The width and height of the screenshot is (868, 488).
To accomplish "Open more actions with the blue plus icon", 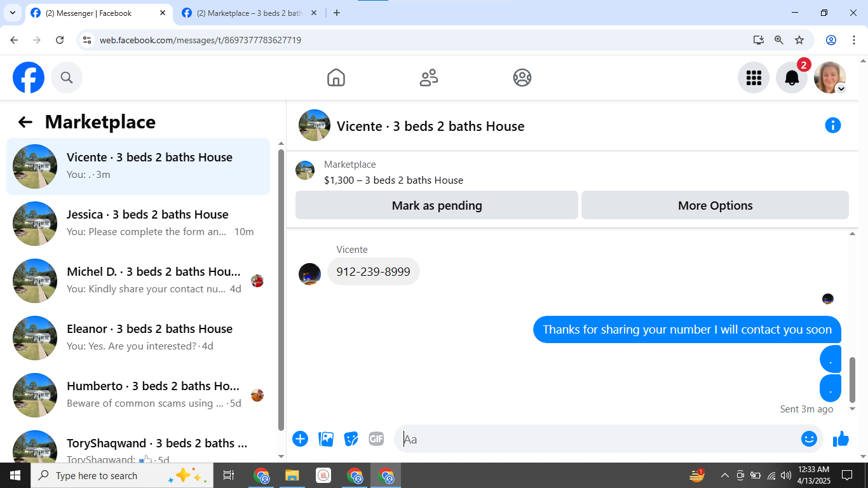I will pyautogui.click(x=300, y=438).
